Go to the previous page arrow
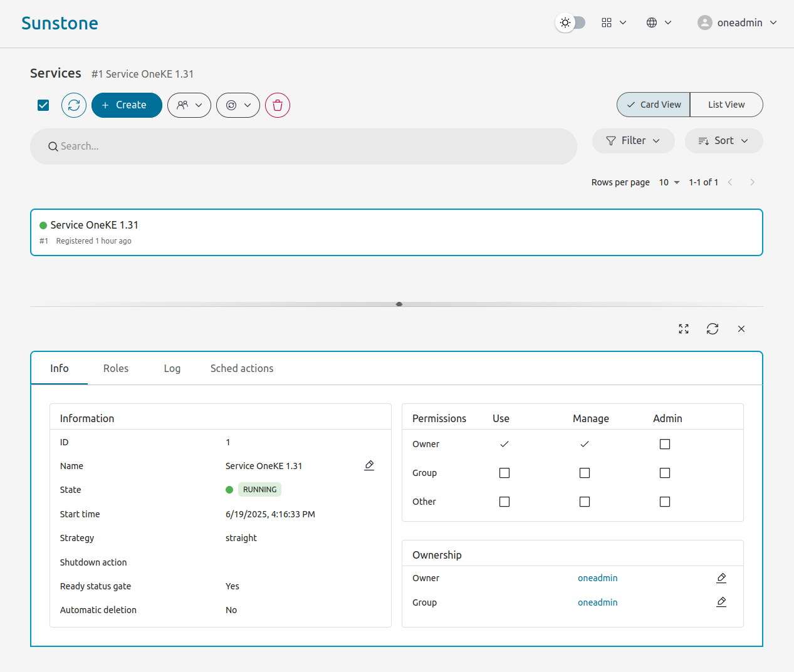Viewport: 794px width, 672px height. (x=730, y=182)
